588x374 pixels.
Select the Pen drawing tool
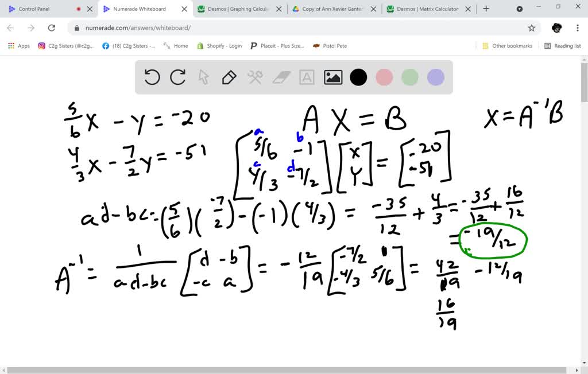pos(229,77)
